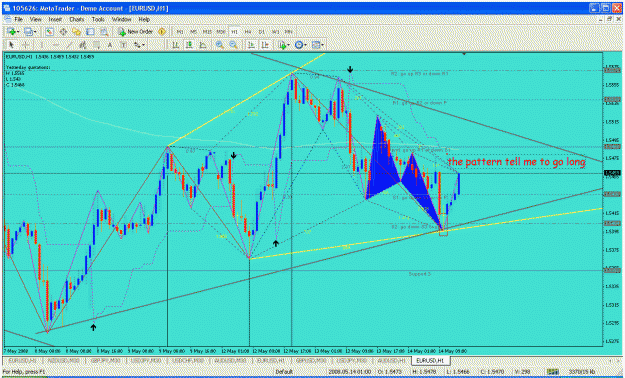Toggle Chart Shift from right border
Screen dimensions: 625x378
tap(265, 45)
